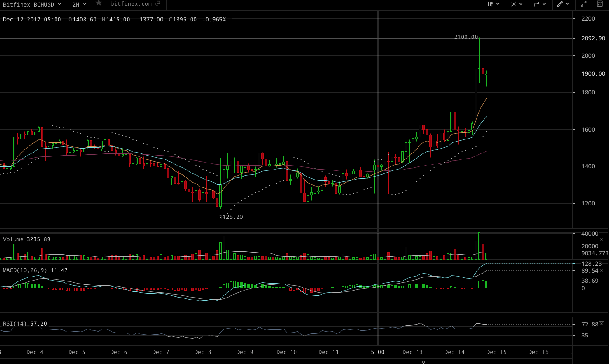The width and height of the screenshot is (609, 364).
Task: Click the 72.88 RSI value label
Action: (x=590, y=324)
